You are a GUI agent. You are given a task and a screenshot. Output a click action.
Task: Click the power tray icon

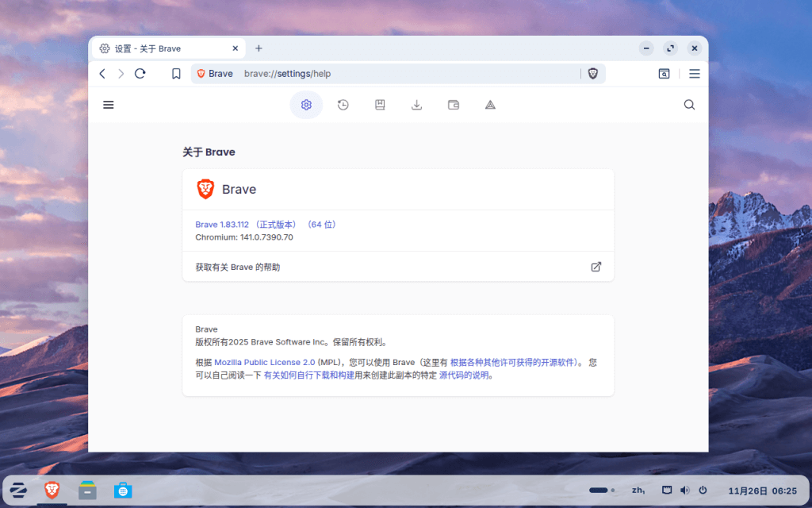(x=703, y=490)
